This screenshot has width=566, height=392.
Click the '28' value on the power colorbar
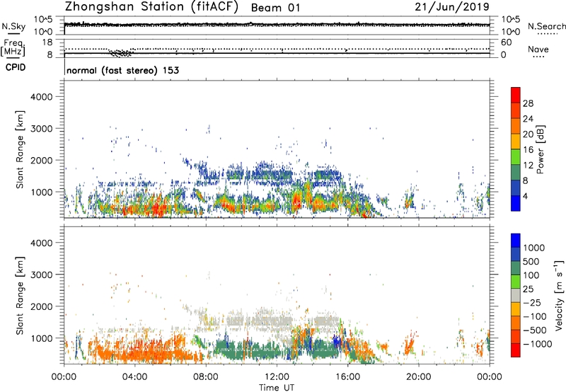coord(528,103)
